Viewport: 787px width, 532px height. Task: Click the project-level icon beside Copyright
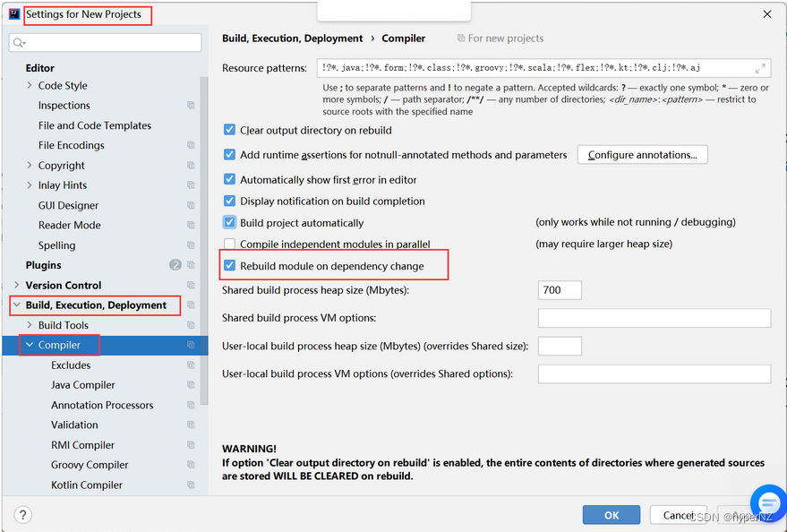click(191, 165)
